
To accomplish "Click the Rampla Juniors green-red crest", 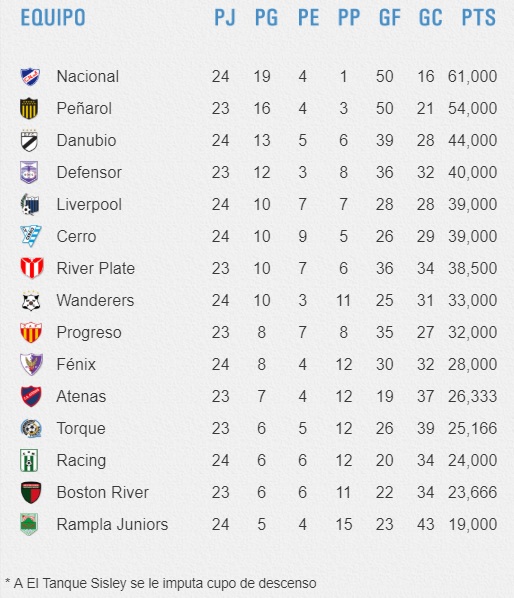I will 29,524.
